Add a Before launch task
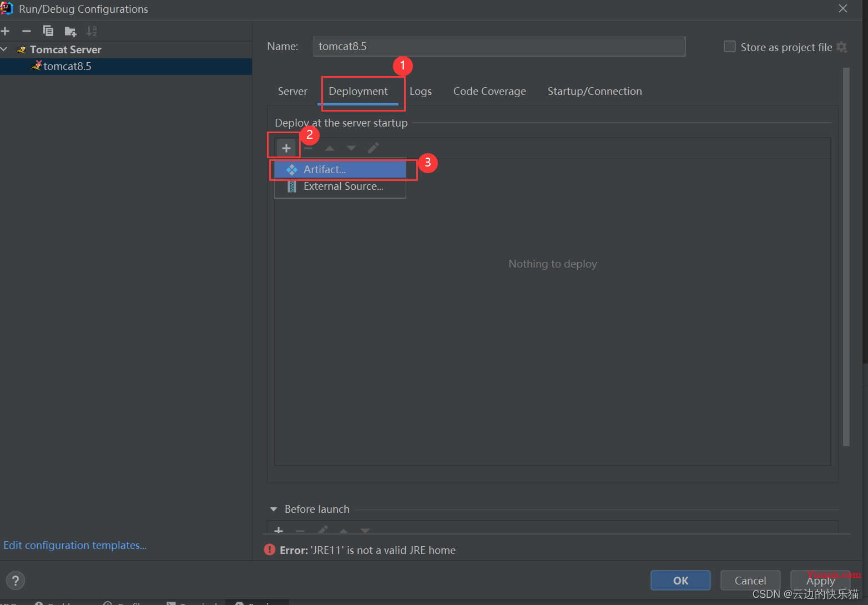This screenshot has height=605, width=868. pyautogui.click(x=279, y=530)
